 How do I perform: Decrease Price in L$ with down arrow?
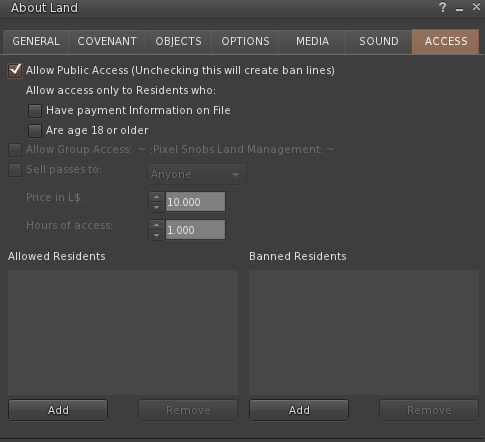(x=156, y=207)
